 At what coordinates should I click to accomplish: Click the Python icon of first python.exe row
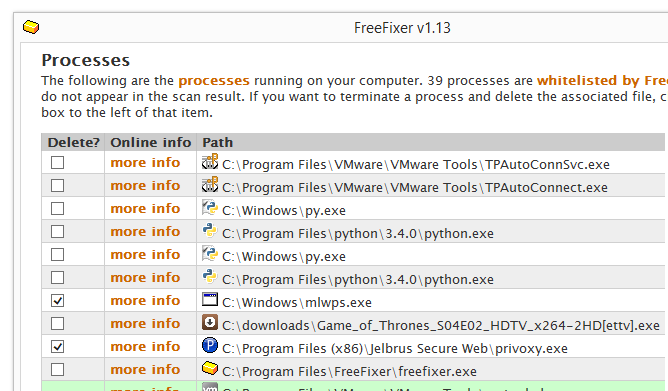pyautogui.click(x=210, y=231)
